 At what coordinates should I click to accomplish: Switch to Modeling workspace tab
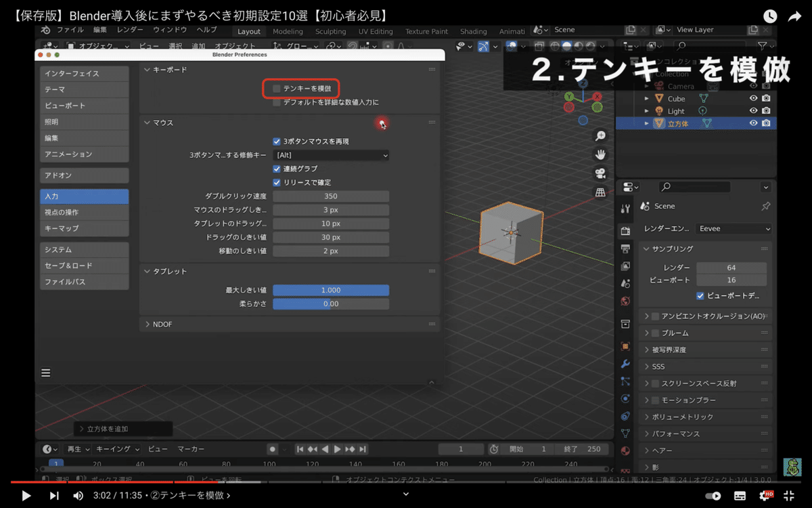coord(288,31)
